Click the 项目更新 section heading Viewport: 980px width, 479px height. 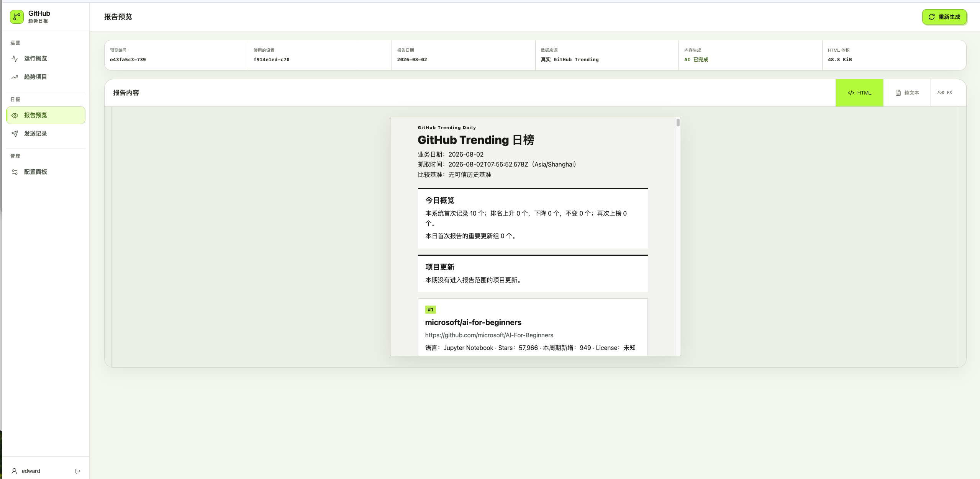440,267
